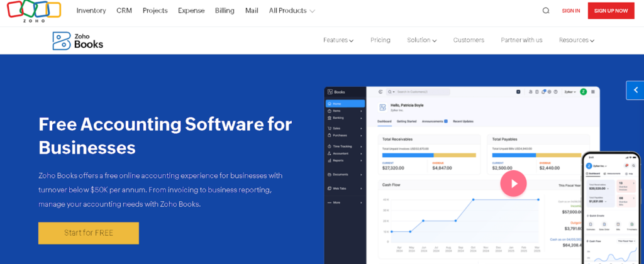Click the Total Payables progress bar
This screenshot has width=644, height=264.
tap(537, 155)
